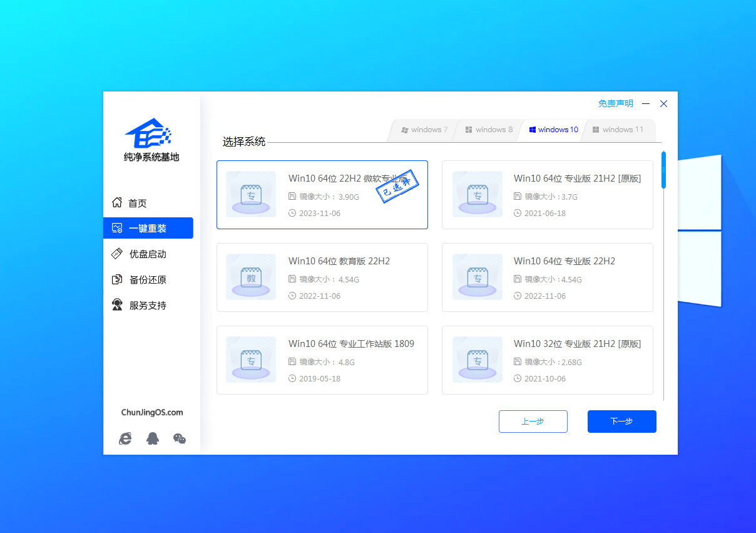Switch to the windows 7 tab
Viewport: 756px width, 533px height.
coord(424,130)
